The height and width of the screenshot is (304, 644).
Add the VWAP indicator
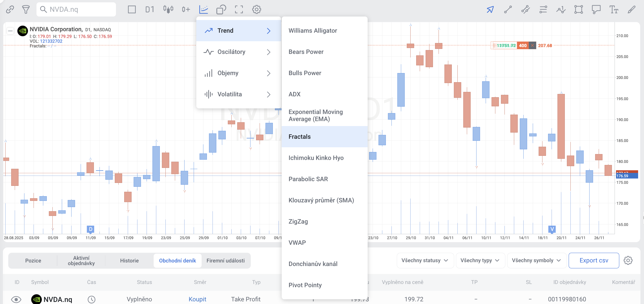[x=325, y=243]
